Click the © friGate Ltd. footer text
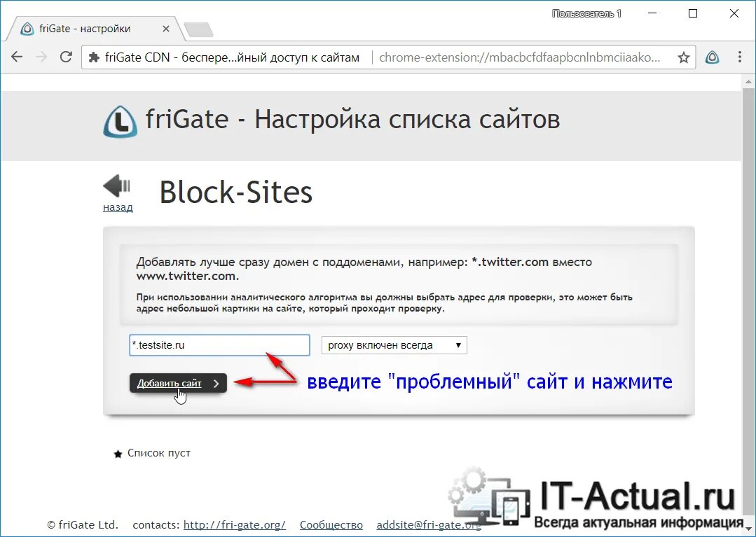Image resolution: width=756 pixels, height=537 pixels. [x=83, y=525]
